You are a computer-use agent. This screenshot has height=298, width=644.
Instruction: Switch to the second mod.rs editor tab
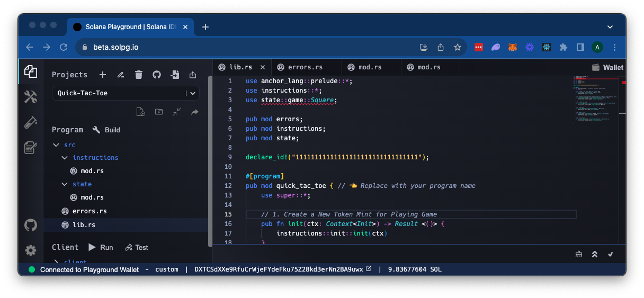[x=424, y=67]
